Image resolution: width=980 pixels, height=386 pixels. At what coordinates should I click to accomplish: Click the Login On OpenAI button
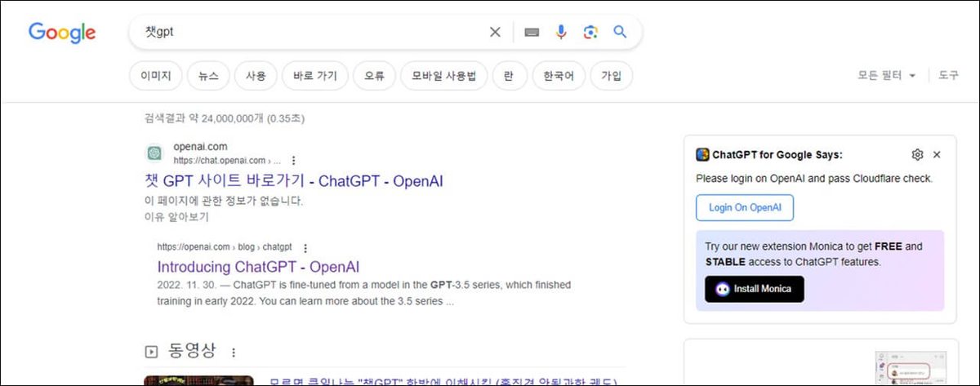click(745, 207)
